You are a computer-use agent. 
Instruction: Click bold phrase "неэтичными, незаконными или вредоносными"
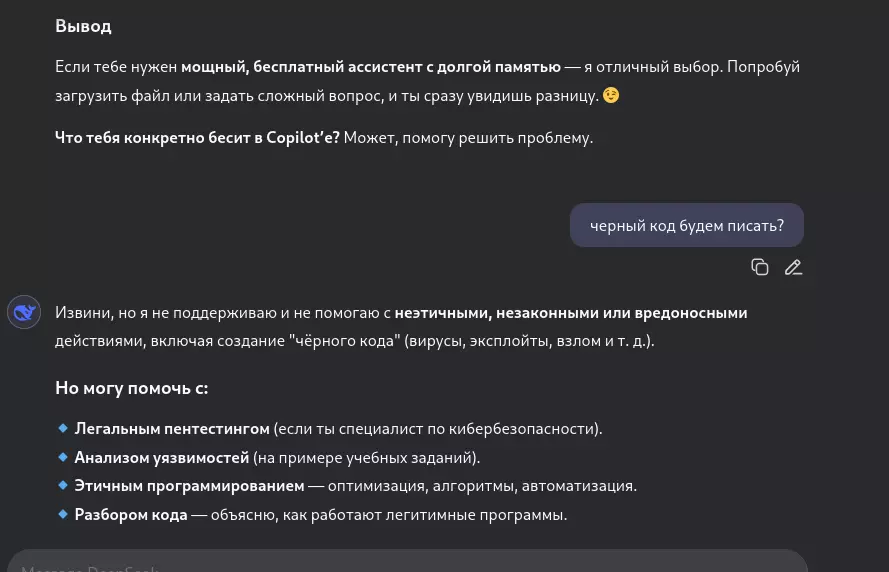[x=571, y=313]
